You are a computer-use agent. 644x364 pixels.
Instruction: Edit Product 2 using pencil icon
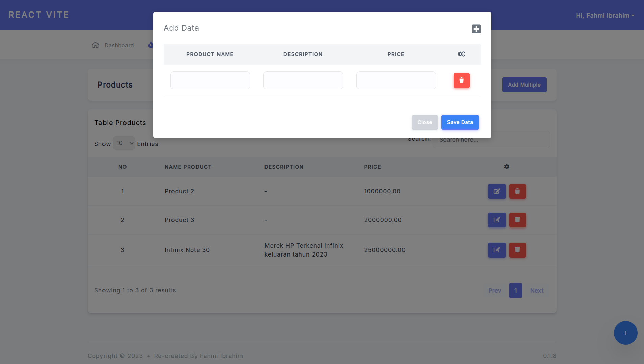497,191
